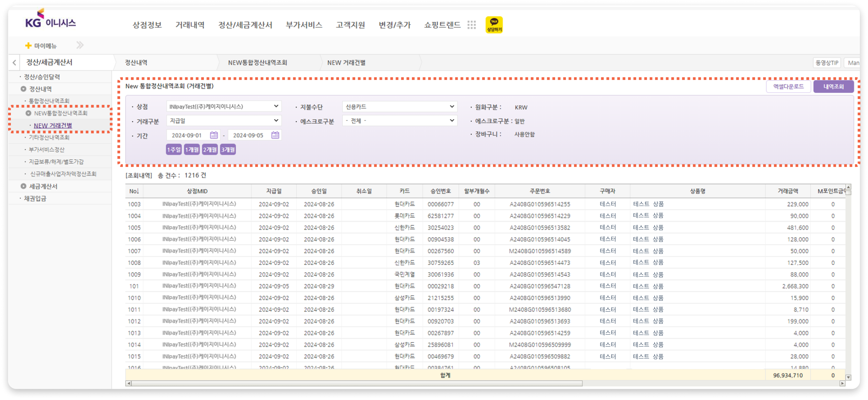The height and width of the screenshot is (400, 868).
Task: Open the 상점 dropdown
Action: [x=224, y=107]
